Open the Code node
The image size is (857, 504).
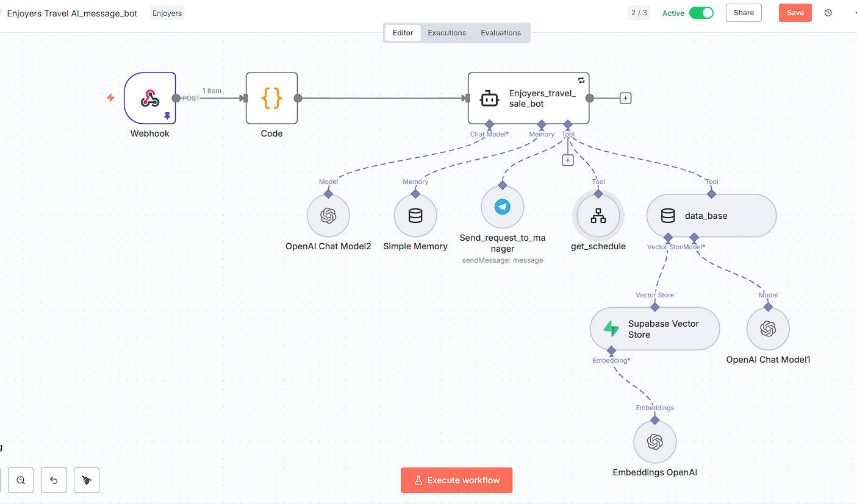tap(271, 98)
